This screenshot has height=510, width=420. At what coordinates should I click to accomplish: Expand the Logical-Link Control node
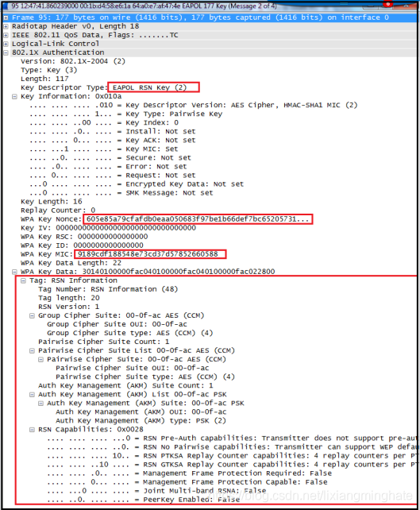click(6, 44)
